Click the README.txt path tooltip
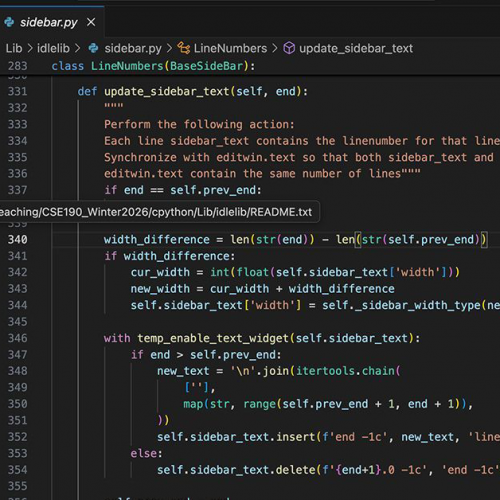Image resolution: width=500 pixels, height=500 pixels. (159, 212)
